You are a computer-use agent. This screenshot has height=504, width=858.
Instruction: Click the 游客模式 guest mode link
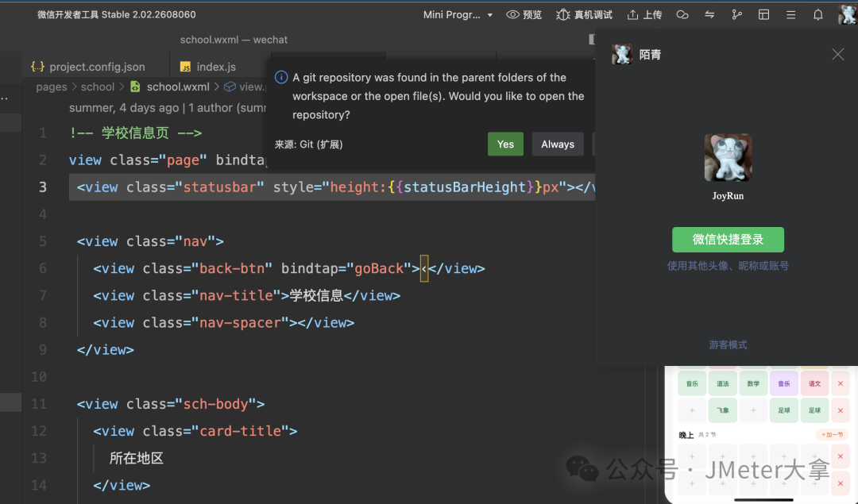(x=728, y=344)
